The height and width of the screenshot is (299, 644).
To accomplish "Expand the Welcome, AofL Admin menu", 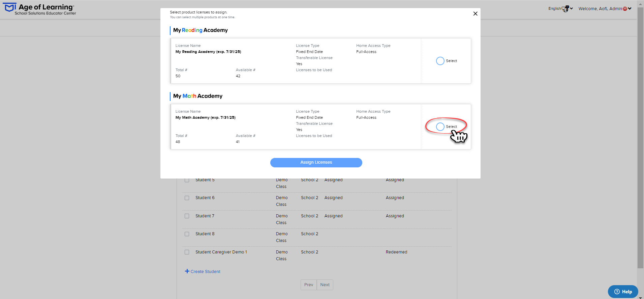I will point(605,9).
